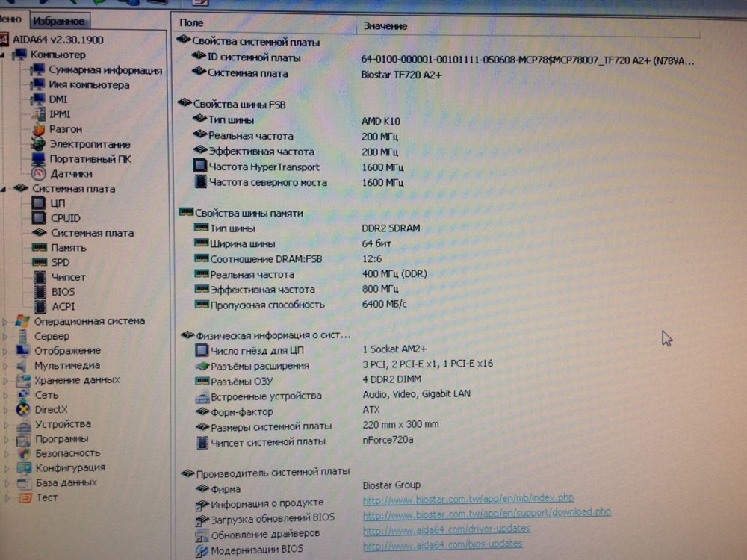Select the Разъёмы расширения row

344,365
